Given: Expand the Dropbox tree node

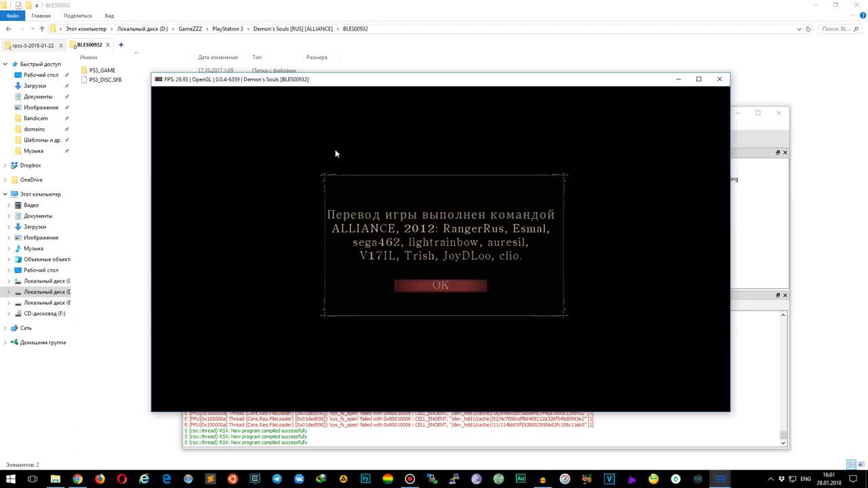Looking at the screenshot, I should tap(5, 165).
